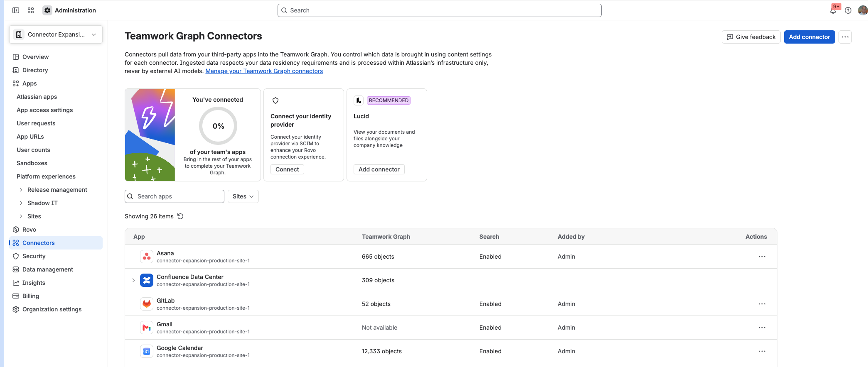Open the Connector Expansion organization switcher dropdown
The height and width of the screenshot is (367, 868).
click(x=56, y=34)
